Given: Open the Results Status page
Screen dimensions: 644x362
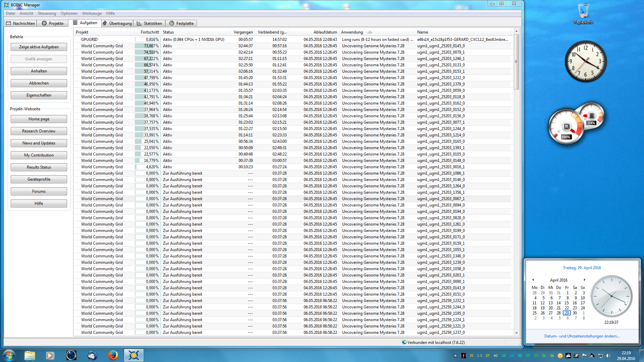Looking at the screenshot, I should (39, 167).
